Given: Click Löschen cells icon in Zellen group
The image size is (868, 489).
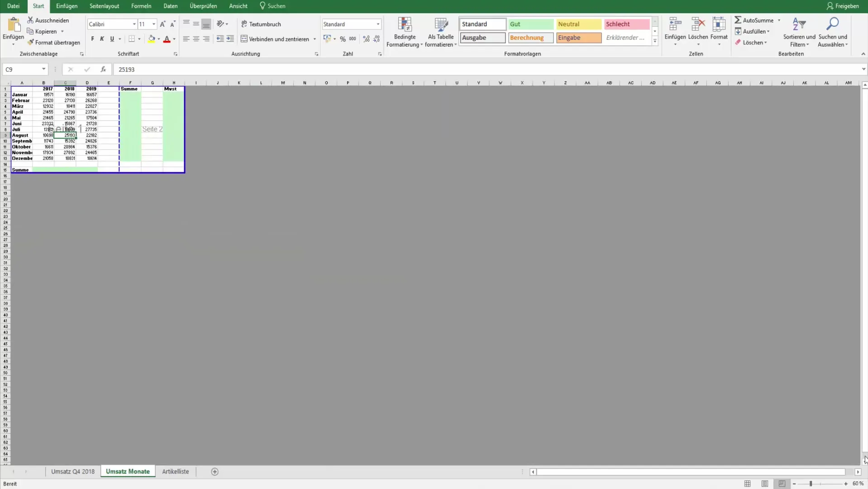Looking at the screenshot, I should click(x=698, y=24).
